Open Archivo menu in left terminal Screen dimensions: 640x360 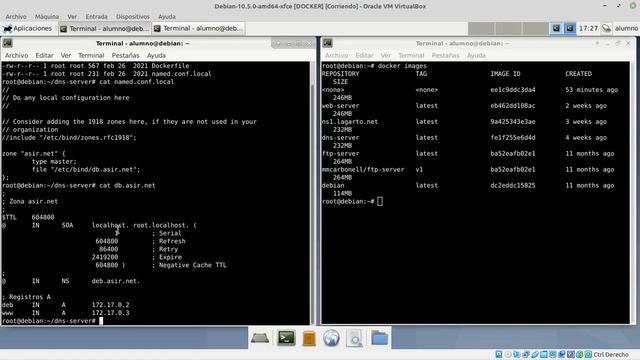(x=16, y=56)
